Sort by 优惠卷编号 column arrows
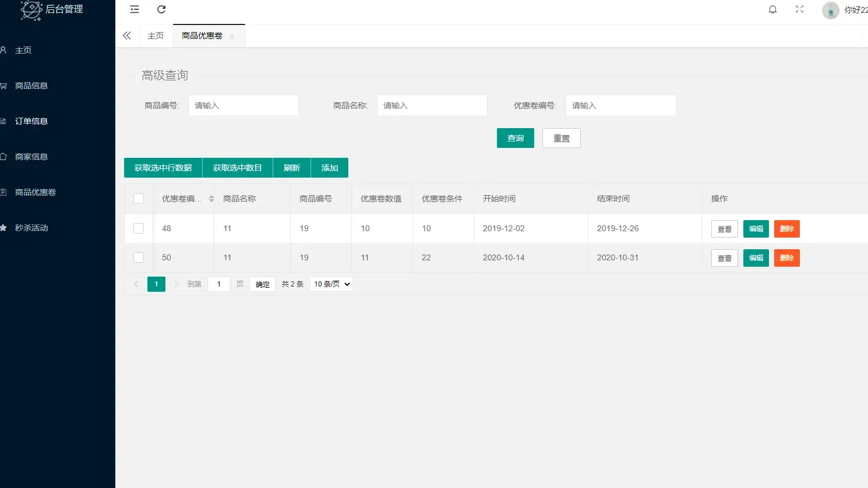The image size is (868, 488). 211,199
